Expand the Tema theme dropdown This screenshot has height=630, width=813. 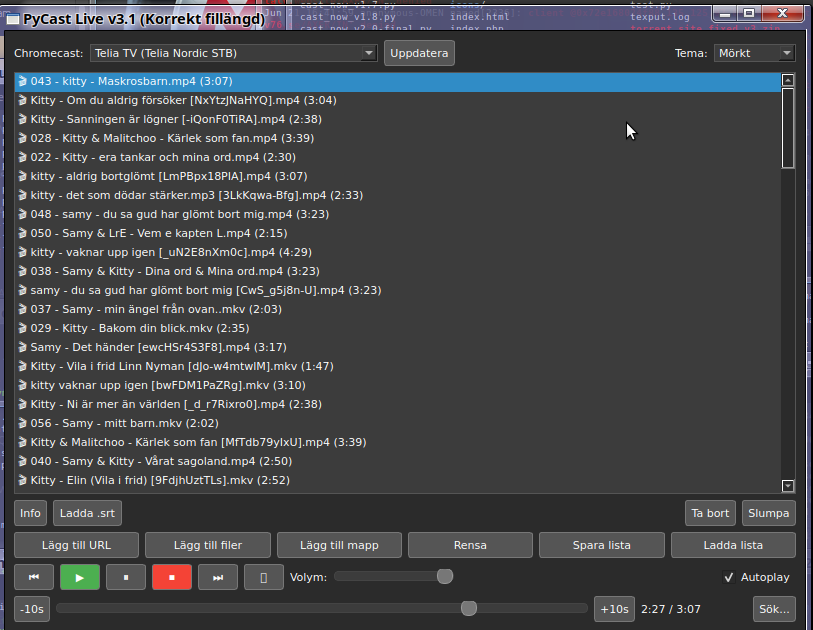click(x=754, y=53)
